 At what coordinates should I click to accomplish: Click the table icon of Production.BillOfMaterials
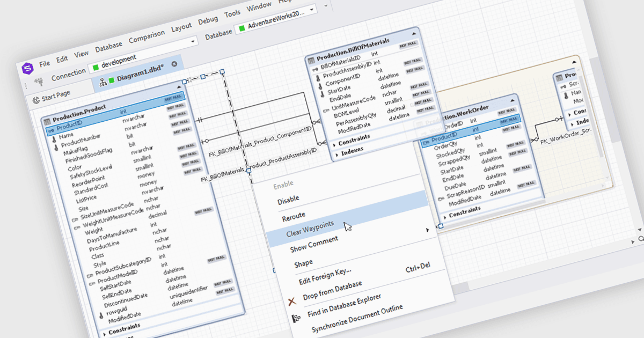(311, 61)
